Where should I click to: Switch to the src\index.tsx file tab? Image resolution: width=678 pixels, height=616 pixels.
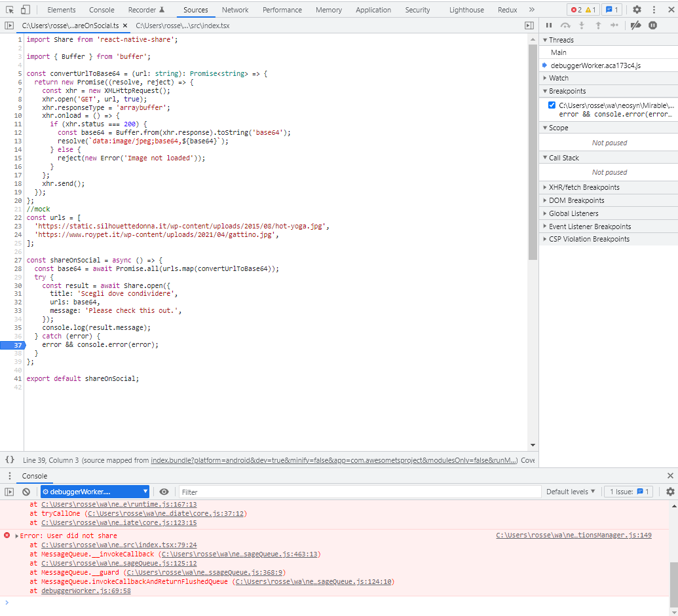click(x=183, y=26)
